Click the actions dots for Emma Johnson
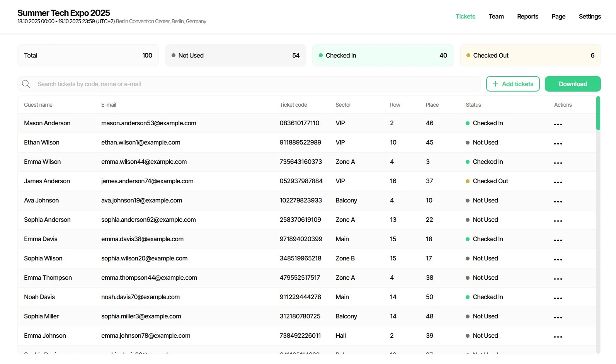The image size is (616, 364). [x=558, y=337]
